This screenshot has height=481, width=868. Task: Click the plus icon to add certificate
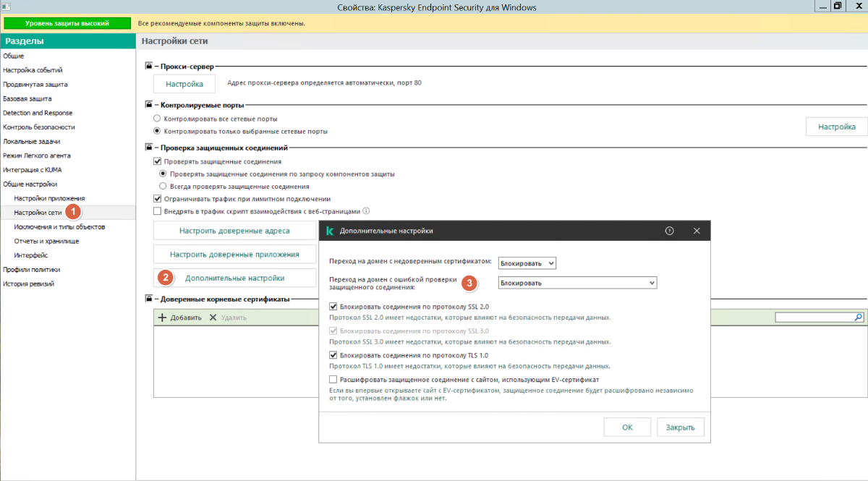pos(162,318)
